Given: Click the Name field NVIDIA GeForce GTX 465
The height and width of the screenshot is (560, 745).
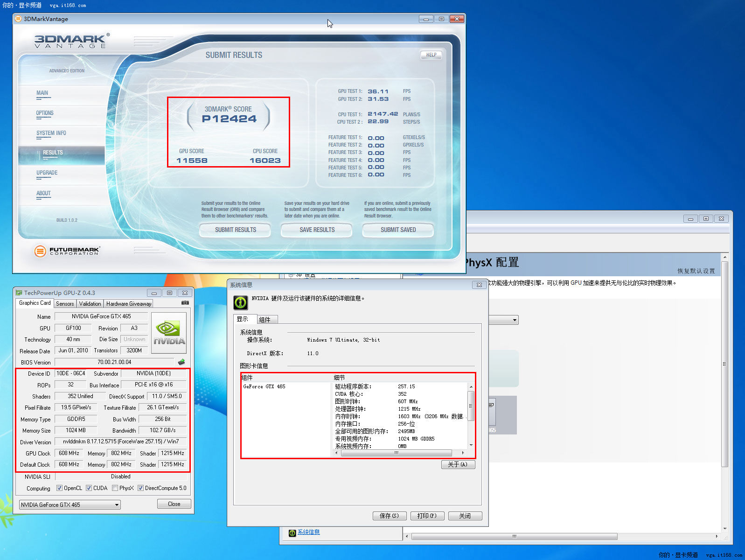Looking at the screenshot, I should [x=101, y=316].
